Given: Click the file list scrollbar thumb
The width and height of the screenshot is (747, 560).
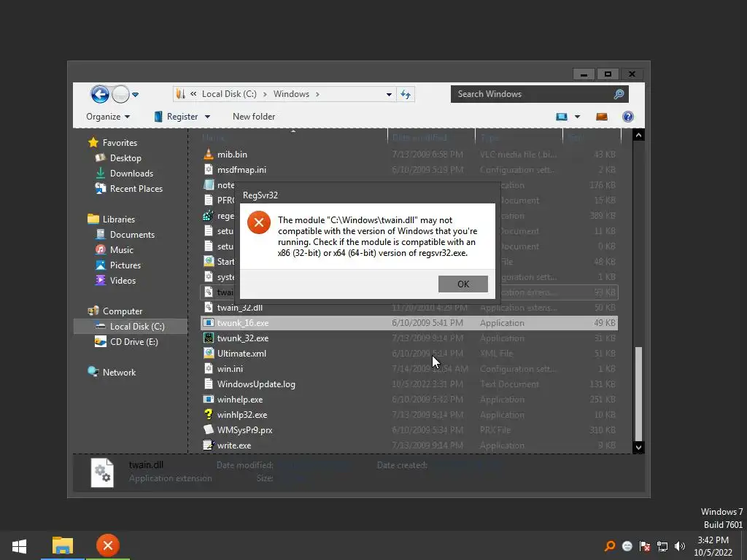Looking at the screenshot, I should [638, 394].
